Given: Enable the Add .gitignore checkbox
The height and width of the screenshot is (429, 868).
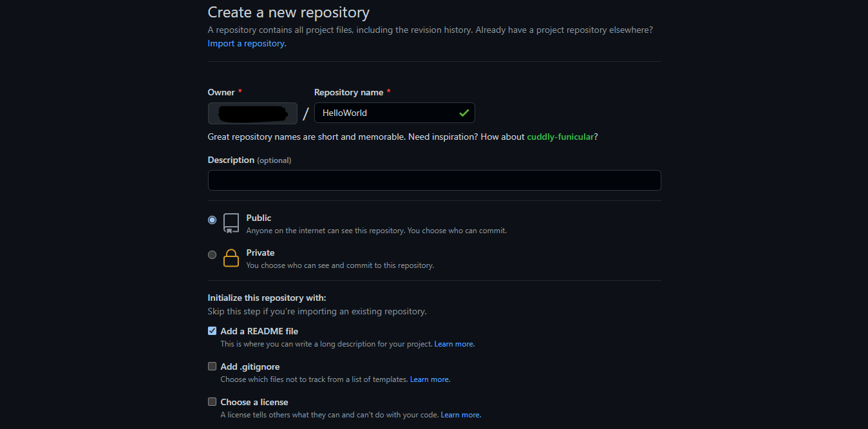Looking at the screenshot, I should 212,367.
